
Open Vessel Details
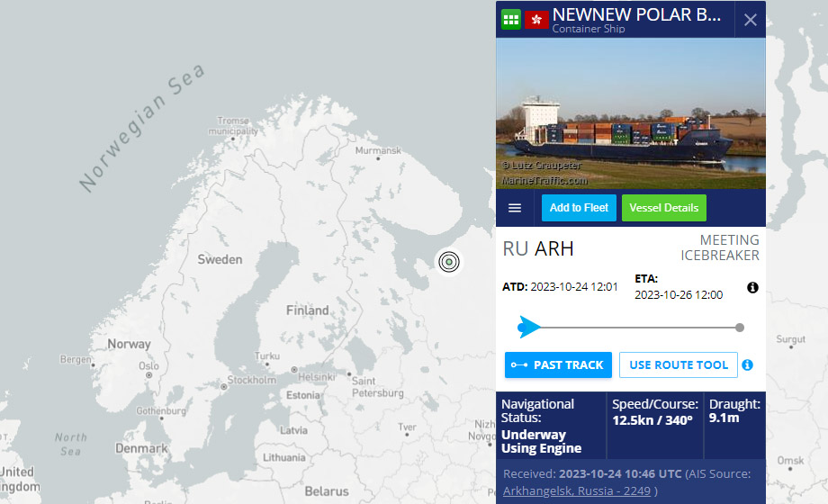663,208
